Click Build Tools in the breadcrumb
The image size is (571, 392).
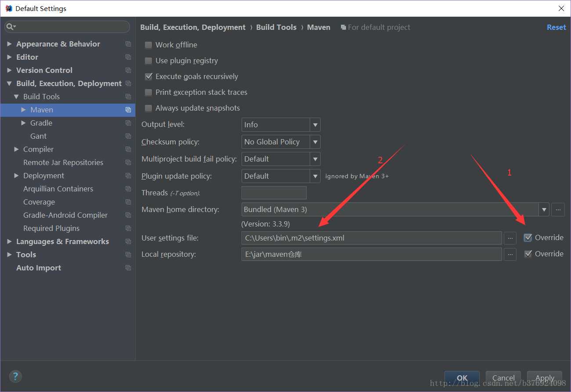276,27
